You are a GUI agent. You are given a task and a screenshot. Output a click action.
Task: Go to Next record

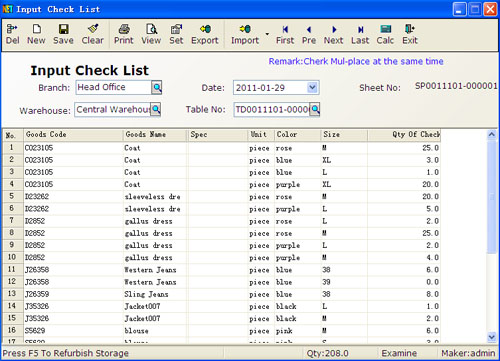tap(333, 34)
